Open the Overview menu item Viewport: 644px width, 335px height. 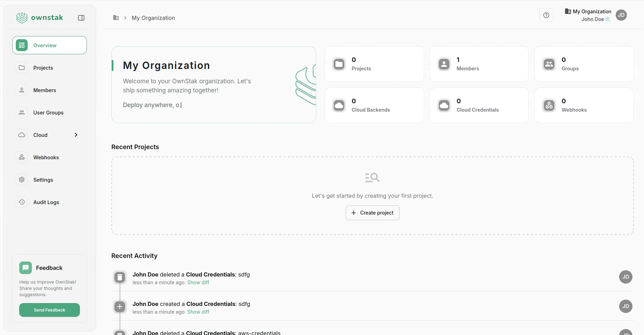(x=49, y=45)
